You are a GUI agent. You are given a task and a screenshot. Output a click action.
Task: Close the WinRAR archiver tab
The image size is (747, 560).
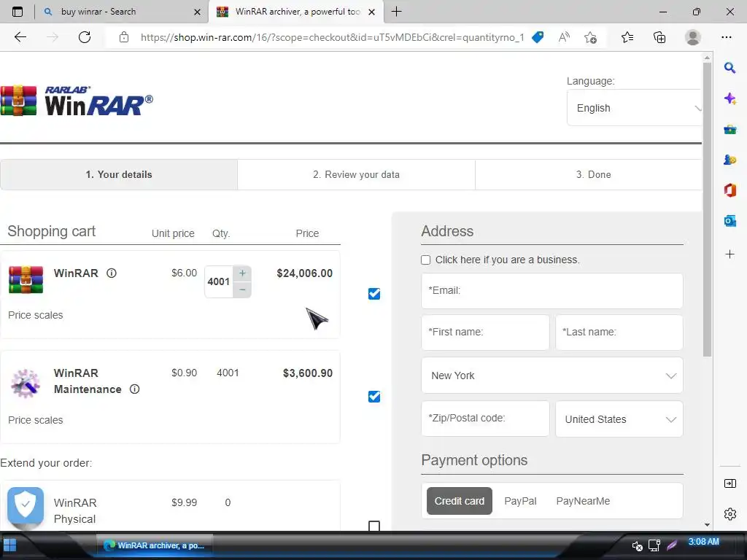(x=371, y=12)
